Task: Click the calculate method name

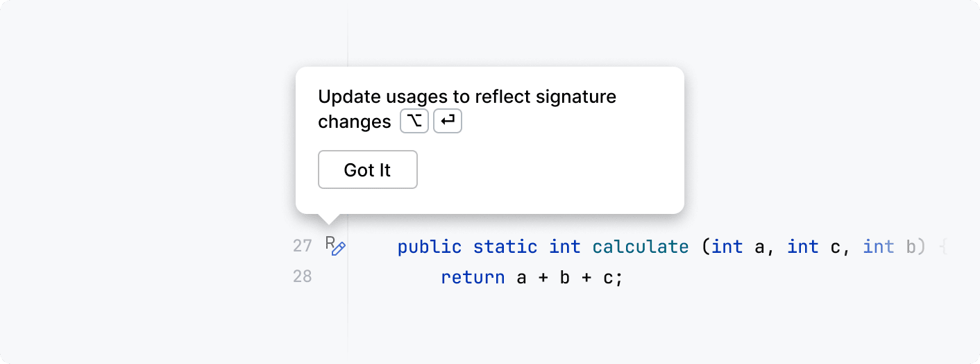Action: 640,247
